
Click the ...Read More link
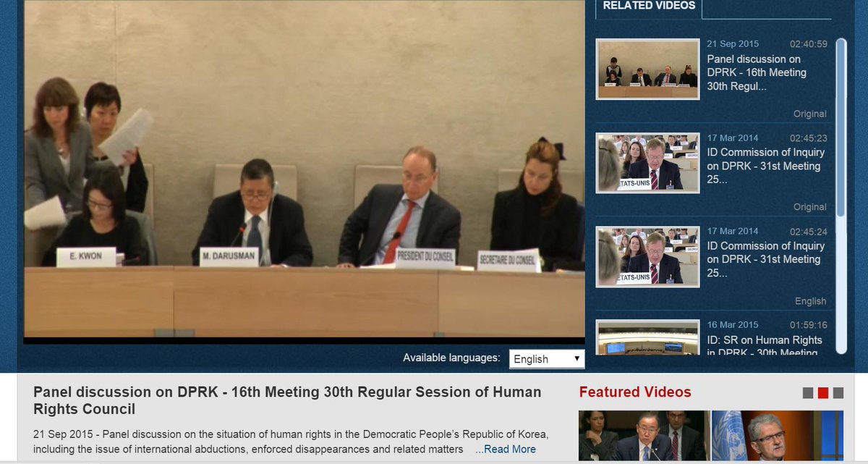pos(506,449)
